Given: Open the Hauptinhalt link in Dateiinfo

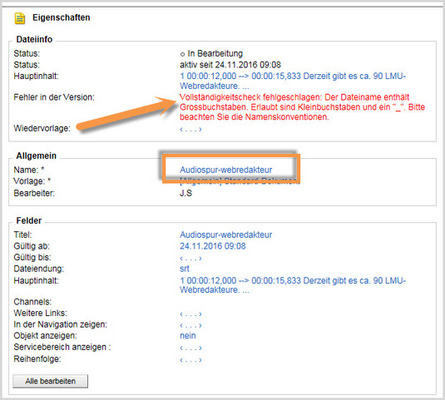Looking at the screenshot, I should 293,81.
